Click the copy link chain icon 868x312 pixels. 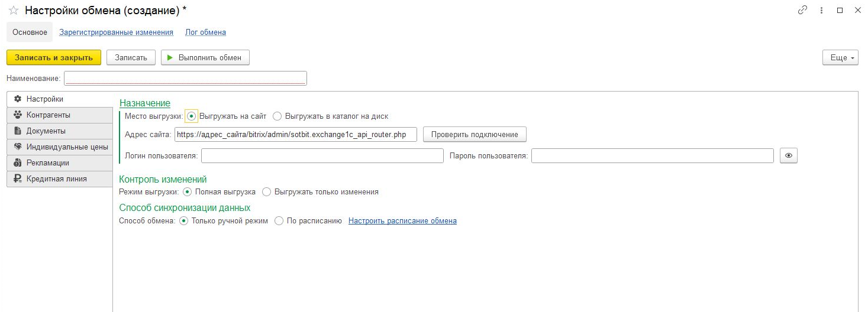pyautogui.click(x=803, y=10)
